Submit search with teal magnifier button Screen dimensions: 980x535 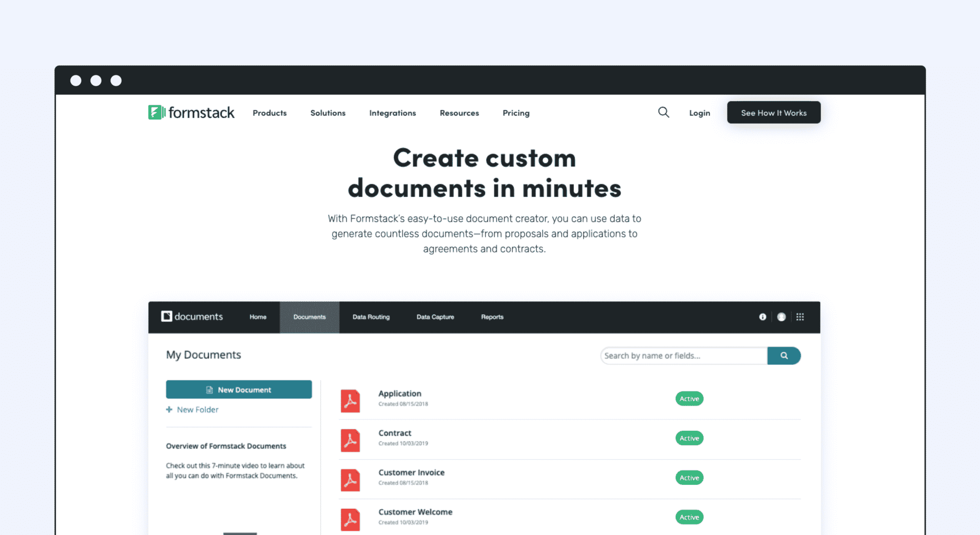[784, 356]
